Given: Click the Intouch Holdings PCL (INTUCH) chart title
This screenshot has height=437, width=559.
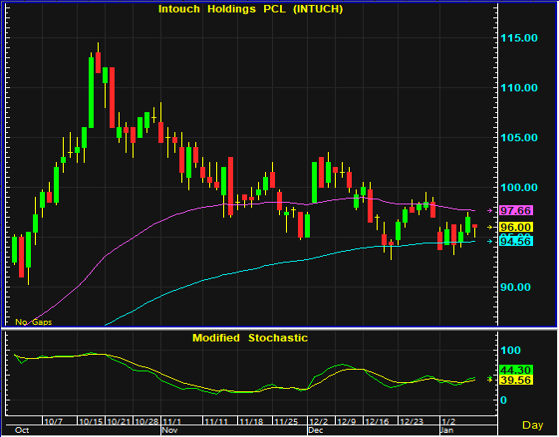Looking at the screenshot, I should [250, 9].
